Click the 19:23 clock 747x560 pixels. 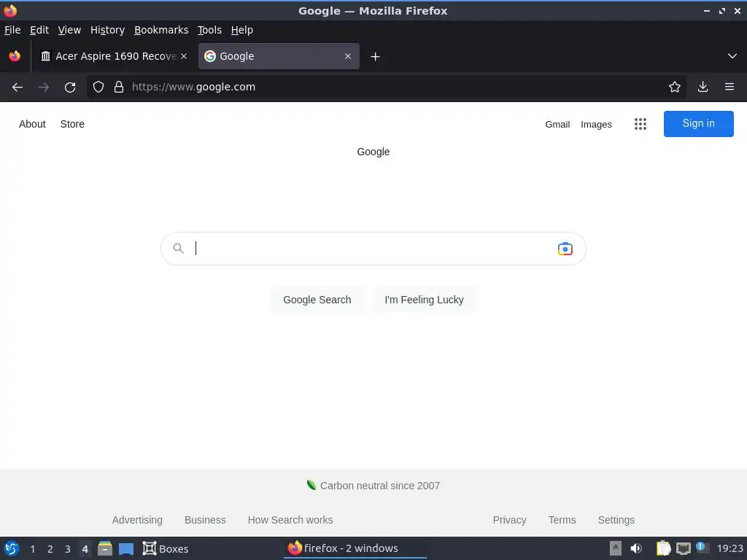click(729, 549)
